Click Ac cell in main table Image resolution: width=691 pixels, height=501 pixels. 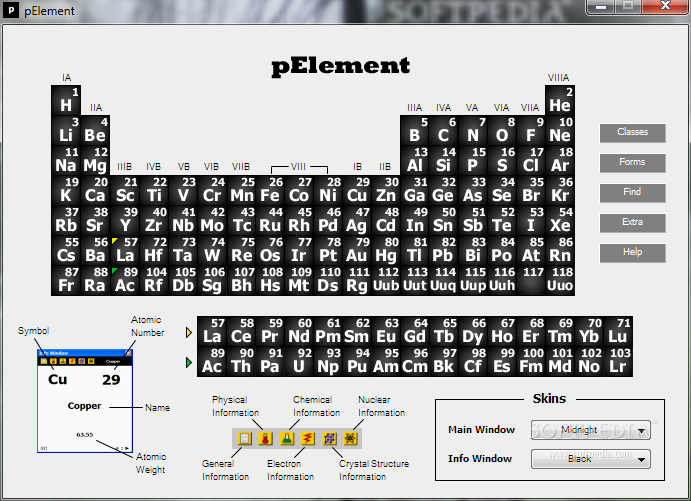(124, 280)
